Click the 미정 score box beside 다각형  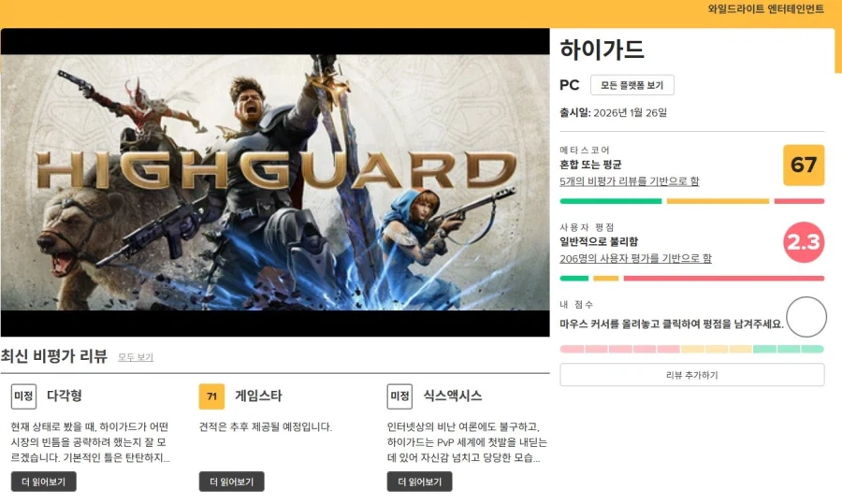[23, 396]
